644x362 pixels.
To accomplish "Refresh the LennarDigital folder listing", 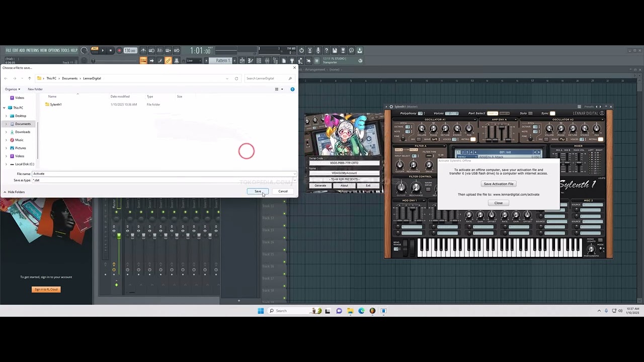I will coord(236,78).
